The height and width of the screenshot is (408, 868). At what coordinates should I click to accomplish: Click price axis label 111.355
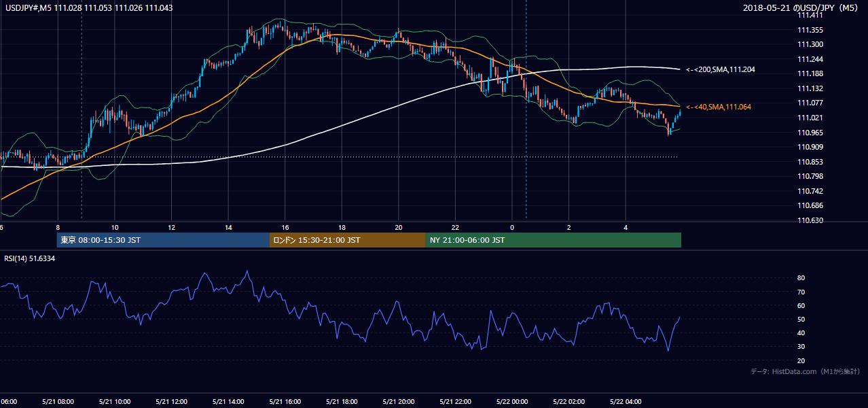810,30
